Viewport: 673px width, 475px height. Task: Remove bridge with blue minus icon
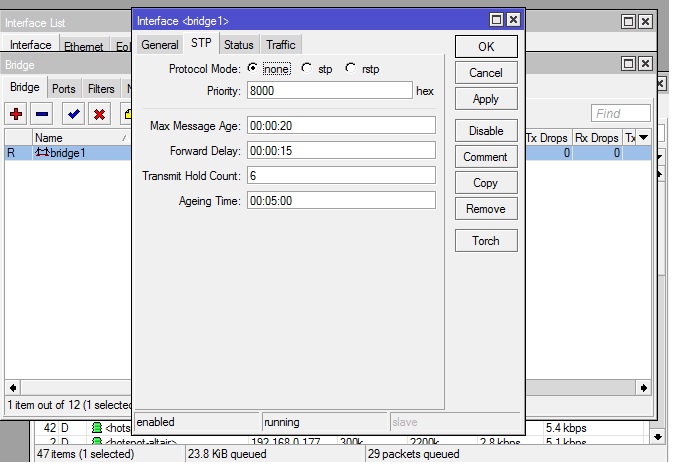[42, 114]
